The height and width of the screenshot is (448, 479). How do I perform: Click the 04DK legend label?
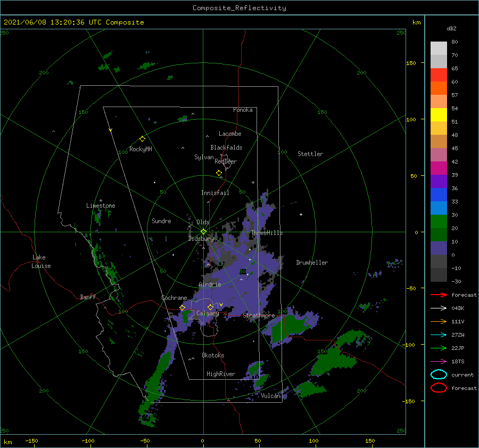[458, 308]
